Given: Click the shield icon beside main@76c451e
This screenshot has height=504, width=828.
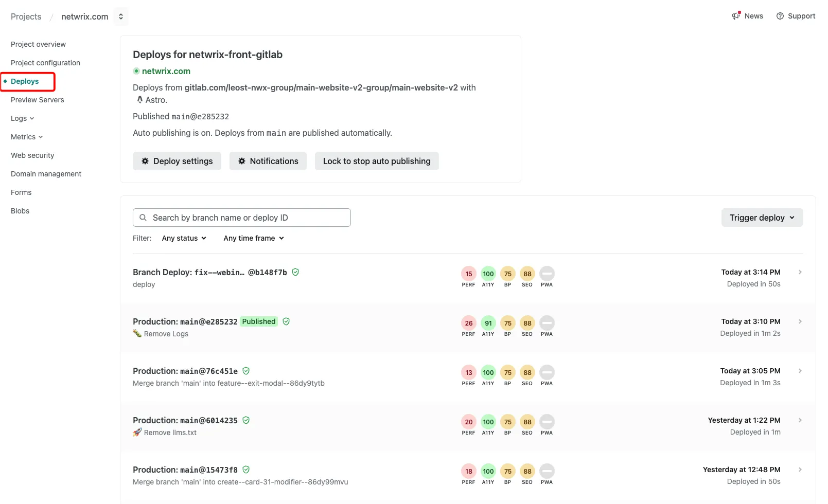Looking at the screenshot, I should tap(246, 371).
